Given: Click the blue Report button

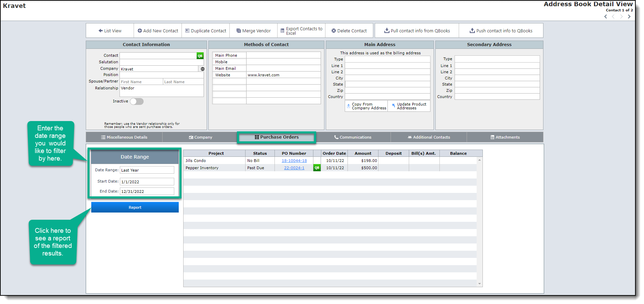Looking at the screenshot, I should [x=135, y=207].
